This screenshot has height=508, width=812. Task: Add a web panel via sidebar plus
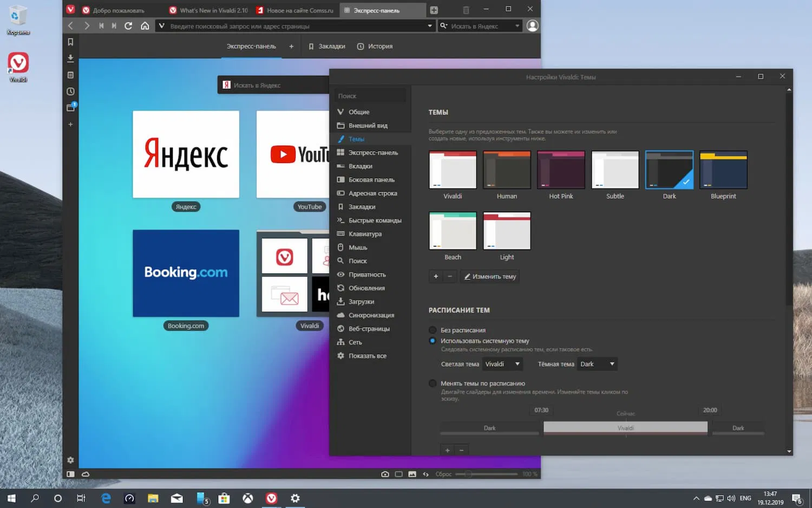point(70,125)
